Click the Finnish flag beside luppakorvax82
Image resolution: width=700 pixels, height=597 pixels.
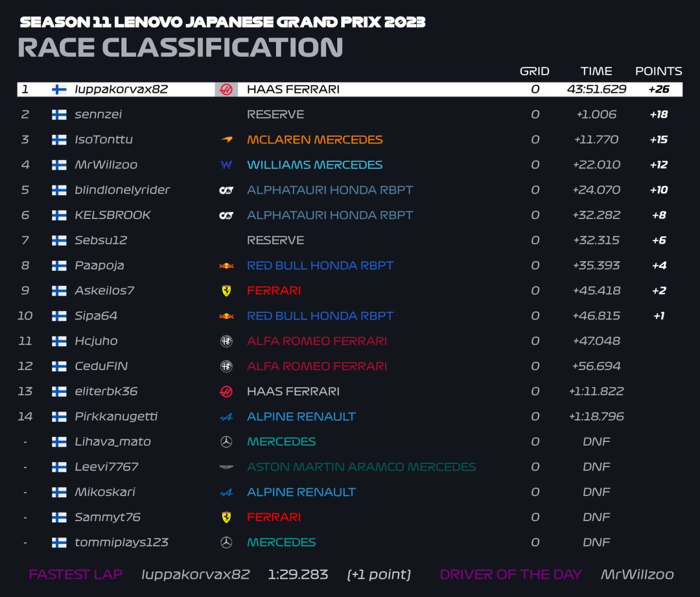pyautogui.click(x=59, y=89)
